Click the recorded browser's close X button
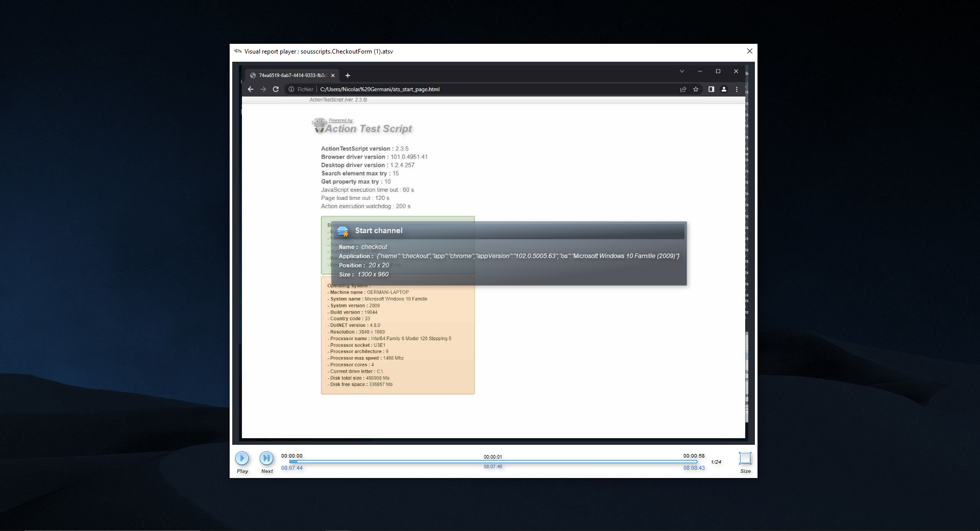Image resolution: width=980 pixels, height=531 pixels. click(x=736, y=71)
